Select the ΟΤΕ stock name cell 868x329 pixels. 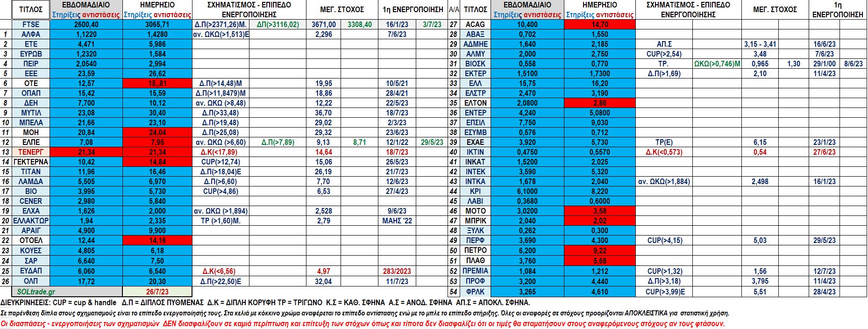click(31, 83)
